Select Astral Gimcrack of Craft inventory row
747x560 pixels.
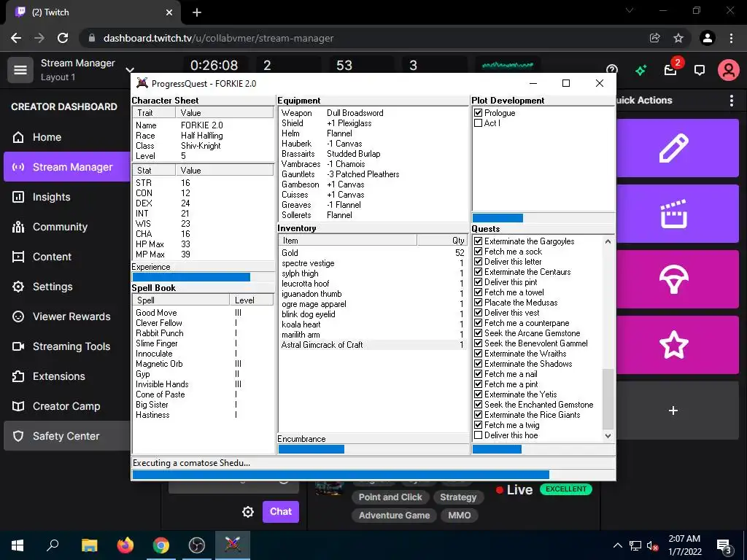373,345
